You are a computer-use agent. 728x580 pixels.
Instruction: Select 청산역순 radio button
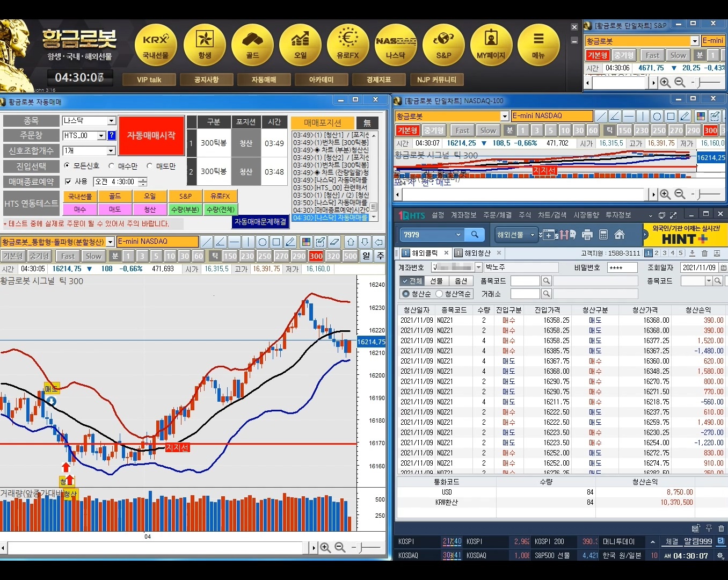coord(439,294)
